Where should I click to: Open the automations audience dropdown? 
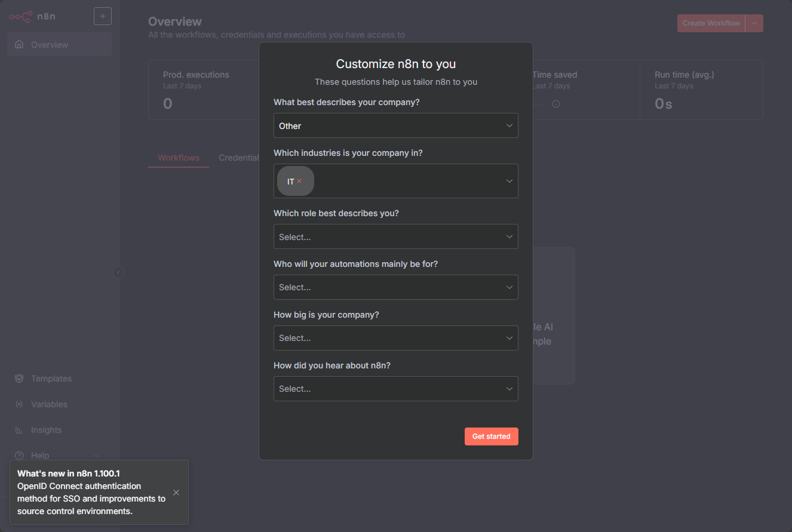point(395,287)
